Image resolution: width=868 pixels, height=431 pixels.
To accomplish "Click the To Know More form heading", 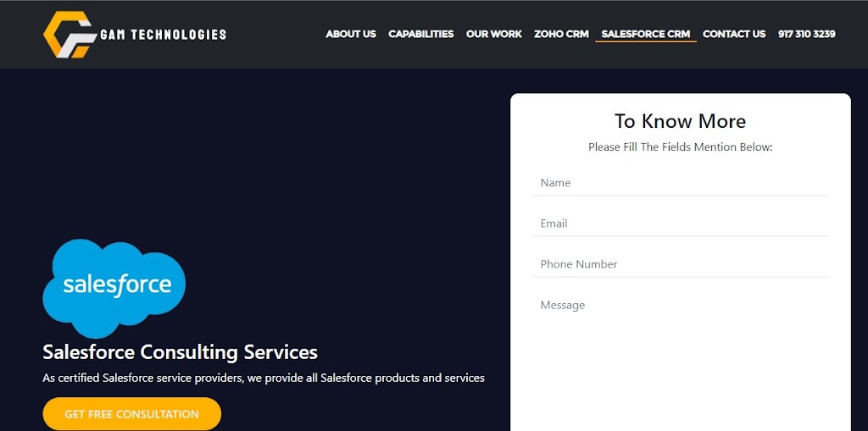I will coord(681,121).
